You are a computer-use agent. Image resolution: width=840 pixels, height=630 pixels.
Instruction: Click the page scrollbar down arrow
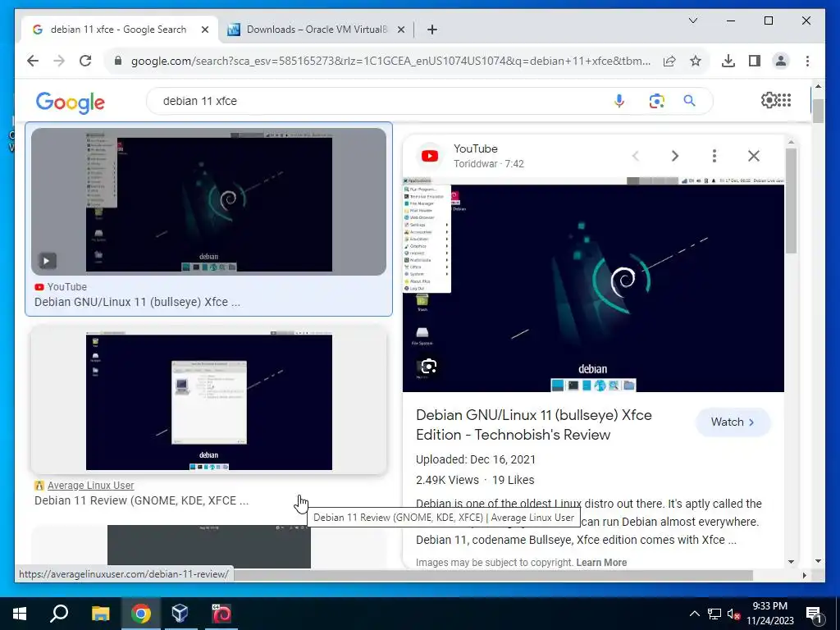tap(818, 561)
